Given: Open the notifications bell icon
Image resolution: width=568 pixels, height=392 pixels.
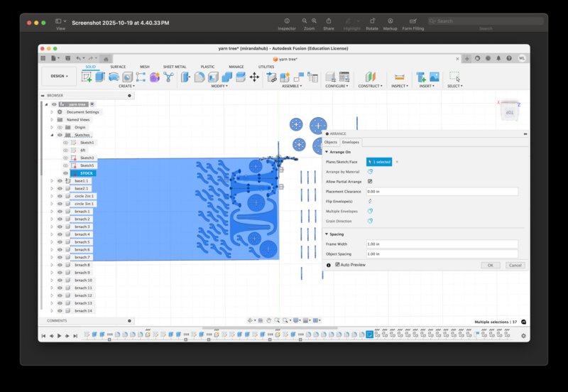Looking at the screenshot, I should [499, 58].
